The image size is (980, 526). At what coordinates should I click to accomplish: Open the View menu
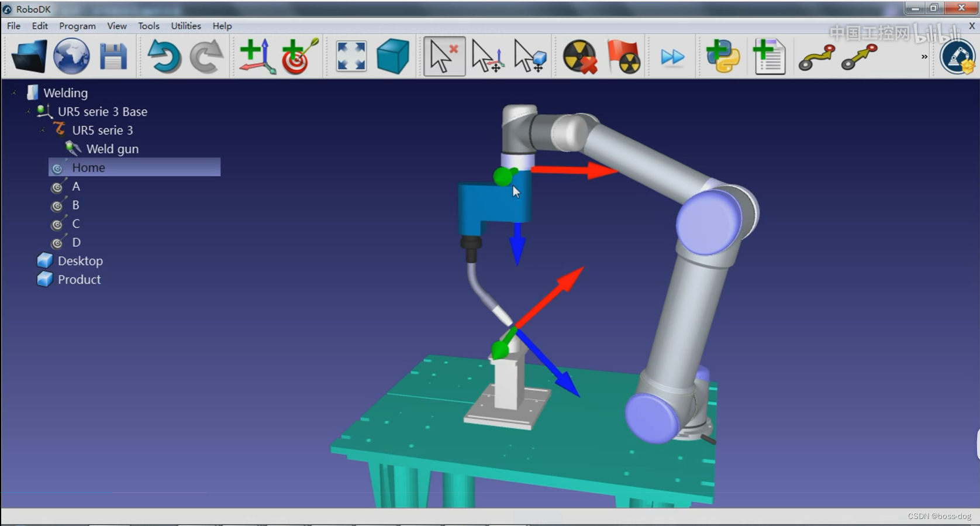[117, 26]
